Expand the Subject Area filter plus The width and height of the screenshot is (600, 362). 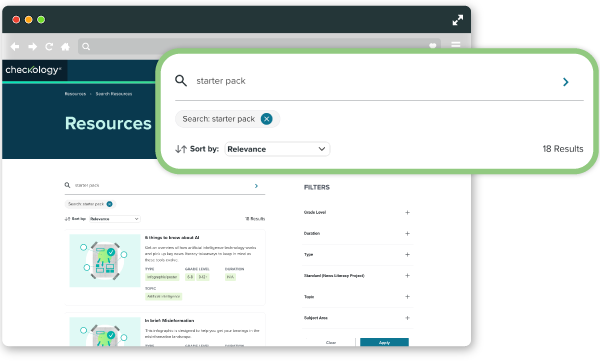407,318
